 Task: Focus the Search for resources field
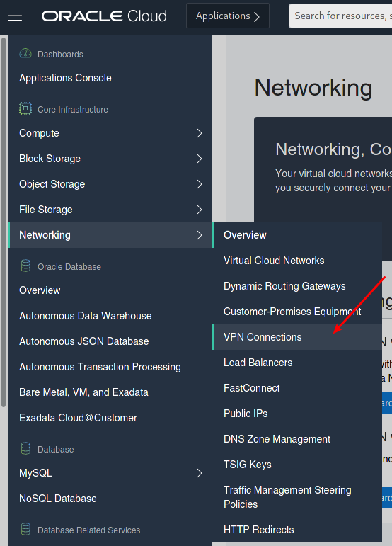click(x=340, y=16)
